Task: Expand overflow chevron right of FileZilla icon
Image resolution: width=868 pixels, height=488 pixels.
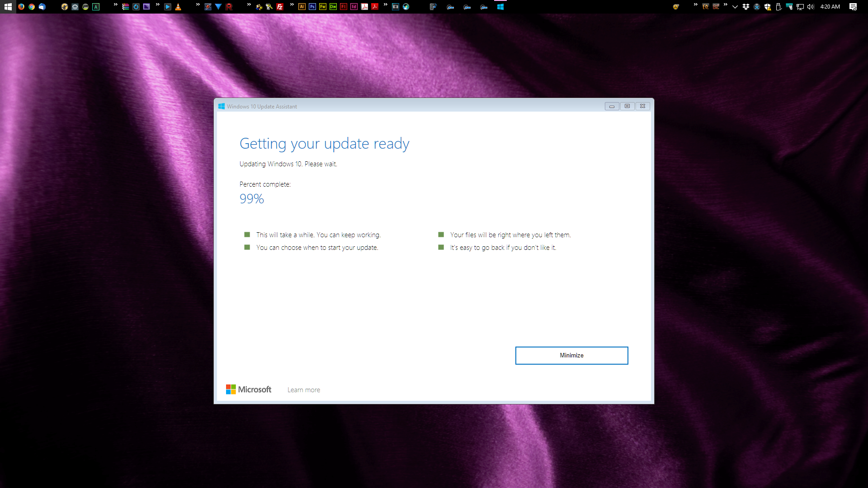Action: click(x=292, y=5)
